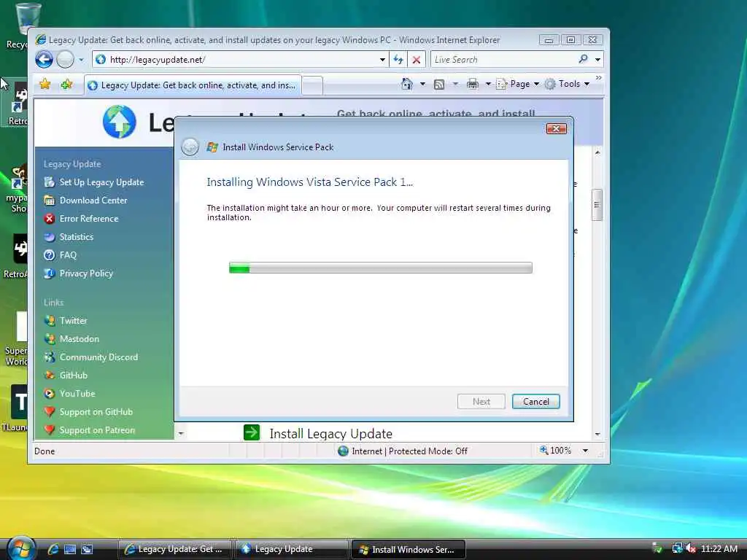Click the YouTube sidebar icon
The image size is (747, 560).
pyautogui.click(x=49, y=394)
